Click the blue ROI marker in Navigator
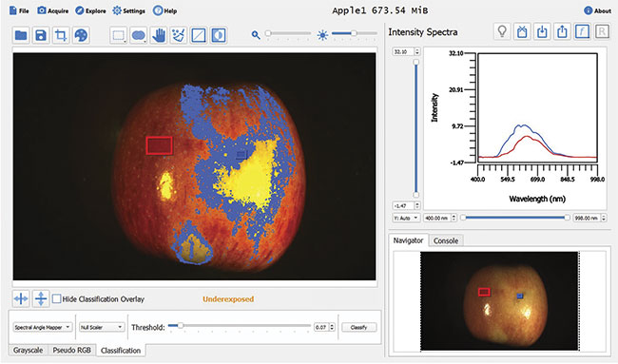 pos(520,296)
